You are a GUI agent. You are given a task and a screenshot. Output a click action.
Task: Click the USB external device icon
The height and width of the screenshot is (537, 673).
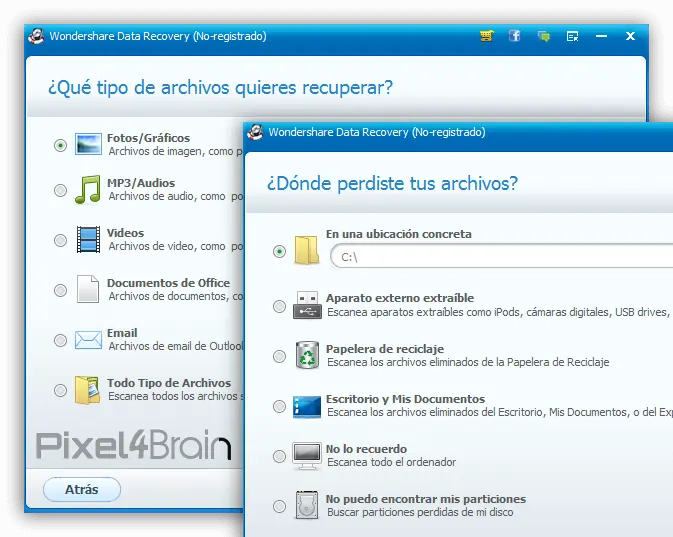pyautogui.click(x=307, y=305)
